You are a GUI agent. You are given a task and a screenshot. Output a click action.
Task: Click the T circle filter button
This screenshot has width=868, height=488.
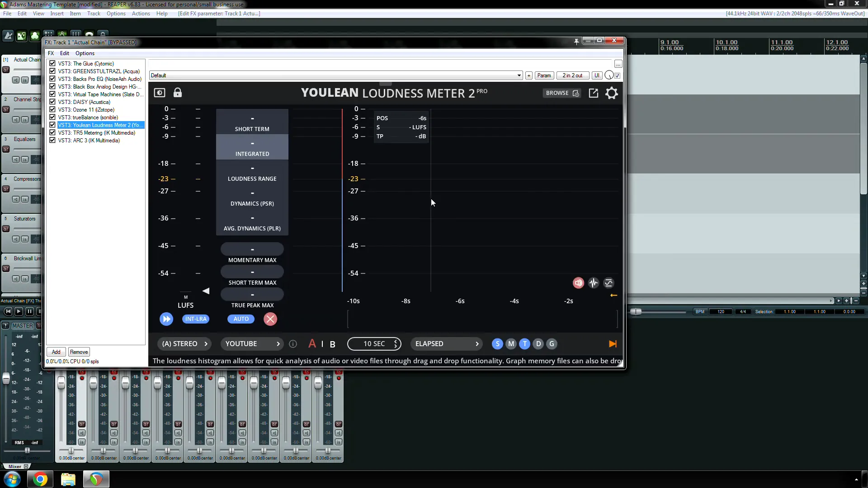tap(524, 344)
